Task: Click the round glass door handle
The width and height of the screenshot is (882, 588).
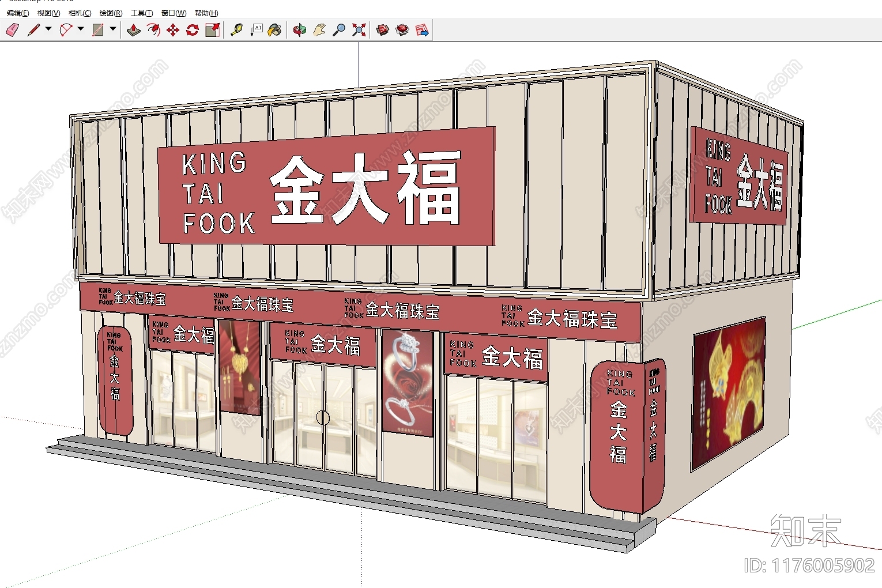Action: pos(323,417)
